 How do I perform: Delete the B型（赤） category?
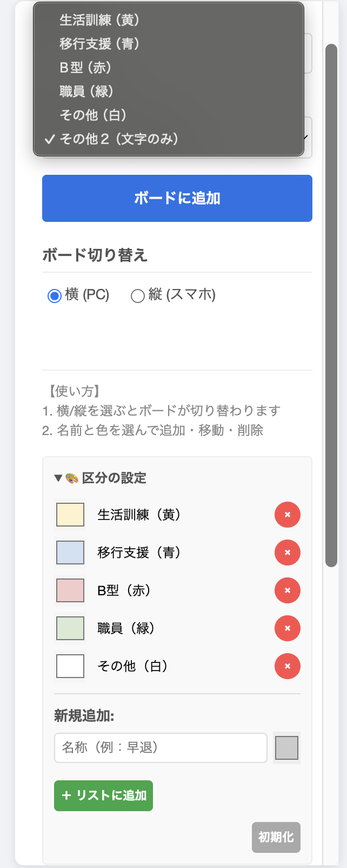point(287,590)
